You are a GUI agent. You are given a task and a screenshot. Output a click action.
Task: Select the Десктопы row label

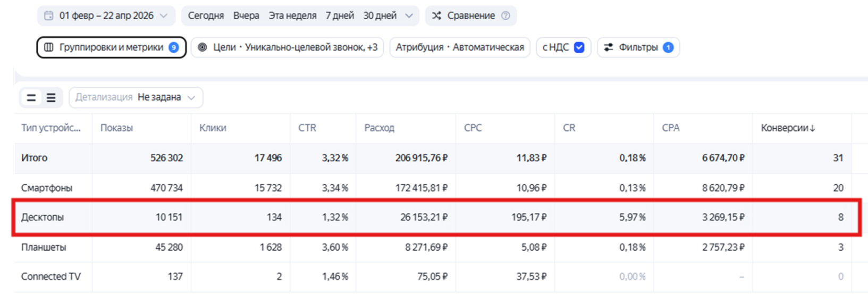43,217
